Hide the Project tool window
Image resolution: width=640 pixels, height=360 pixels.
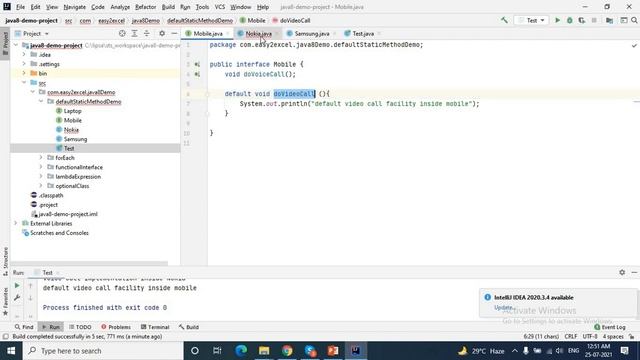click(174, 33)
